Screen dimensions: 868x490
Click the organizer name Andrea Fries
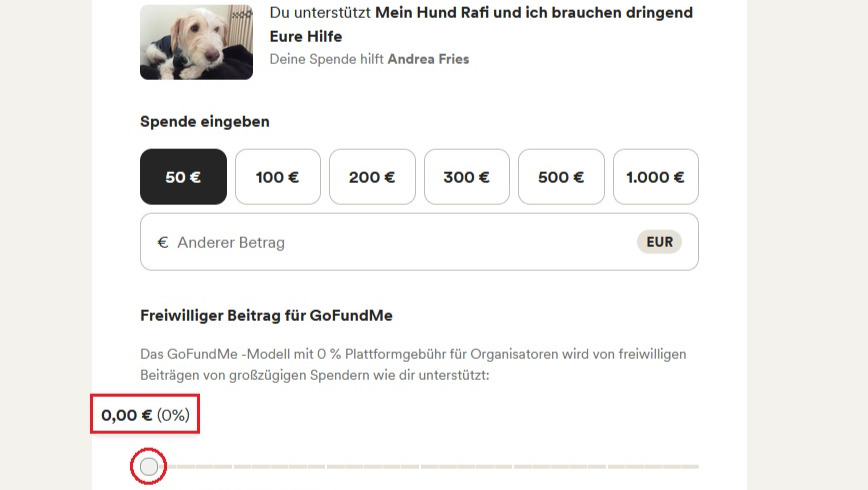428,59
